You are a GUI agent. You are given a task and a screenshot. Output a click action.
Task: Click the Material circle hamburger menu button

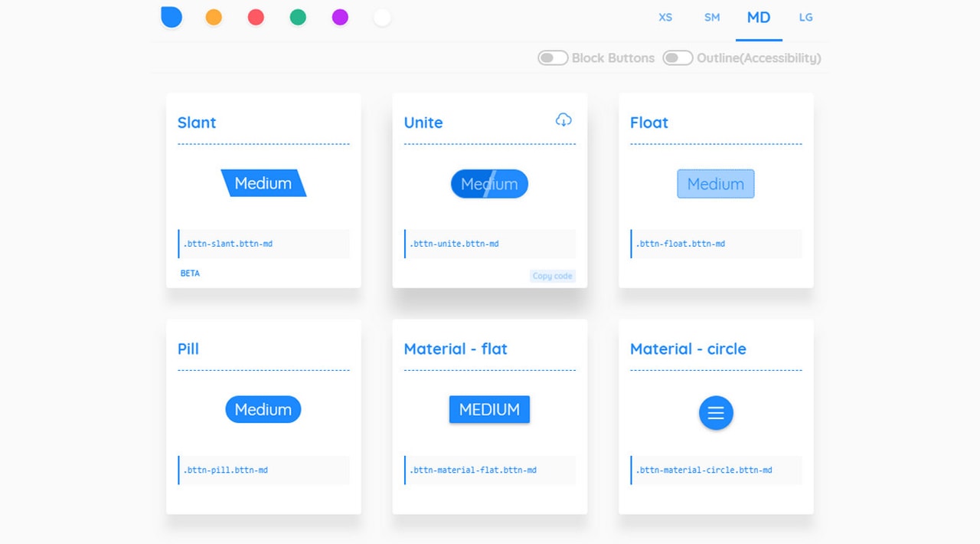pos(716,413)
